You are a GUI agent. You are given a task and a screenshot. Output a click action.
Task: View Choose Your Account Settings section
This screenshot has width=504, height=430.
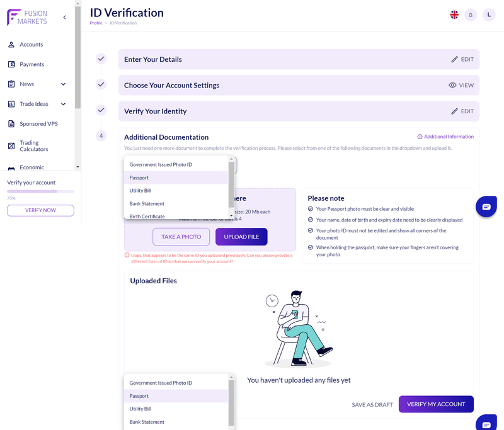(x=461, y=85)
